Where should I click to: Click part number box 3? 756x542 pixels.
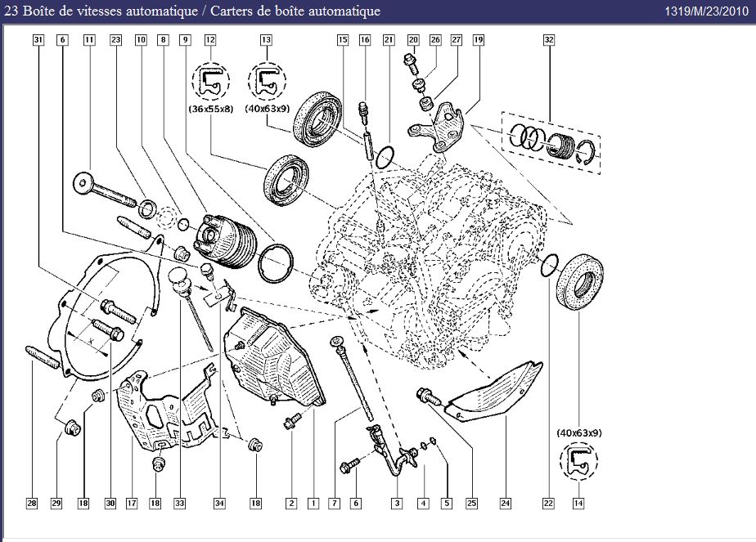point(397,504)
